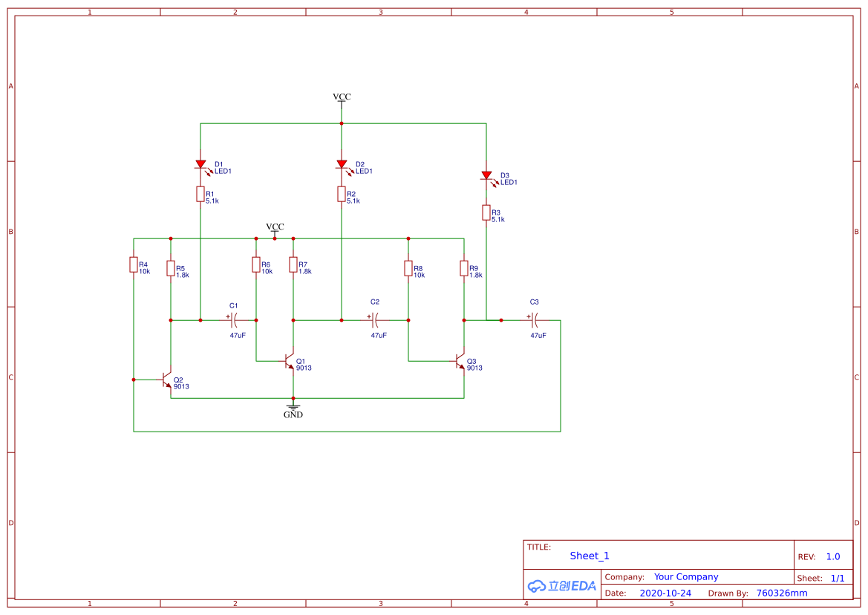Click the 9013 label of Q3

click(474, 368)
